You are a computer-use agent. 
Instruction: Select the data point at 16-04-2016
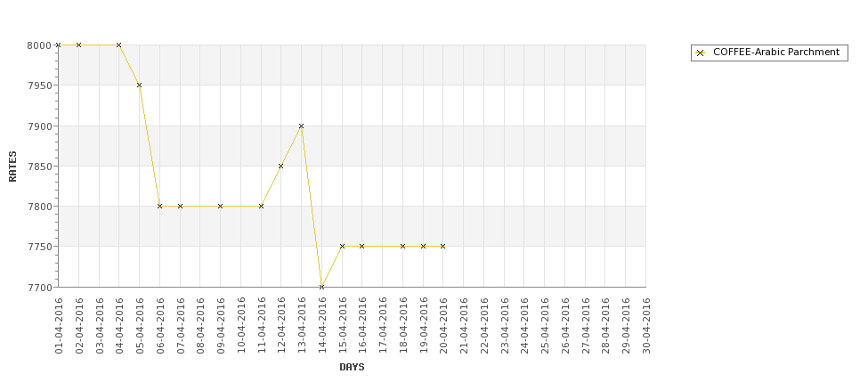click(x=362, y=247)
